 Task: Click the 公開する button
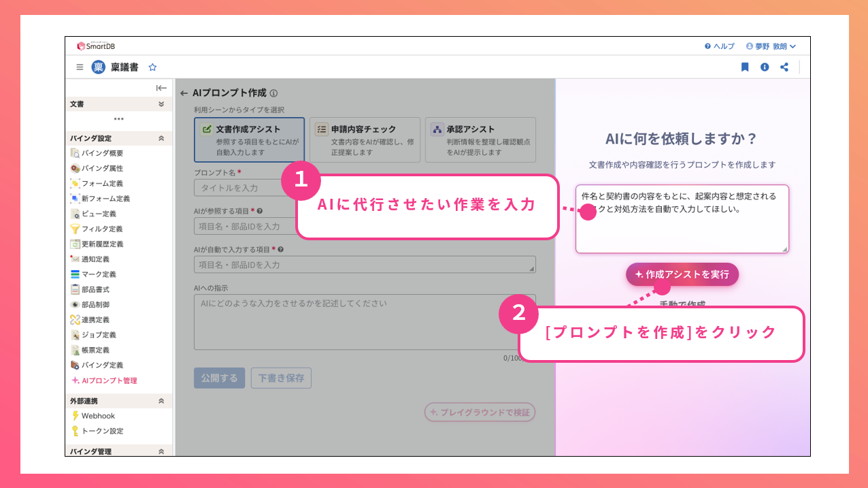[x=219, y=378]
